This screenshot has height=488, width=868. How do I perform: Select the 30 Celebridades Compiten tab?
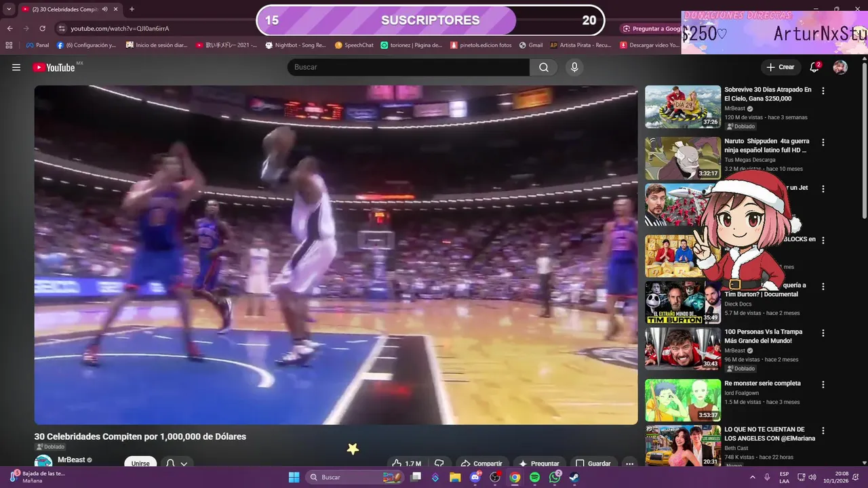69,9
